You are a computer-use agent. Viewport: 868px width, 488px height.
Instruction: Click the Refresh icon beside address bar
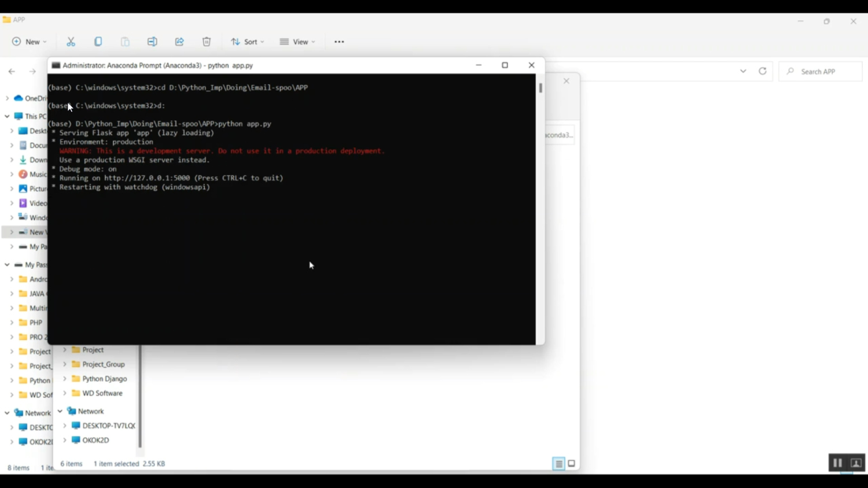tap(763, 71)
